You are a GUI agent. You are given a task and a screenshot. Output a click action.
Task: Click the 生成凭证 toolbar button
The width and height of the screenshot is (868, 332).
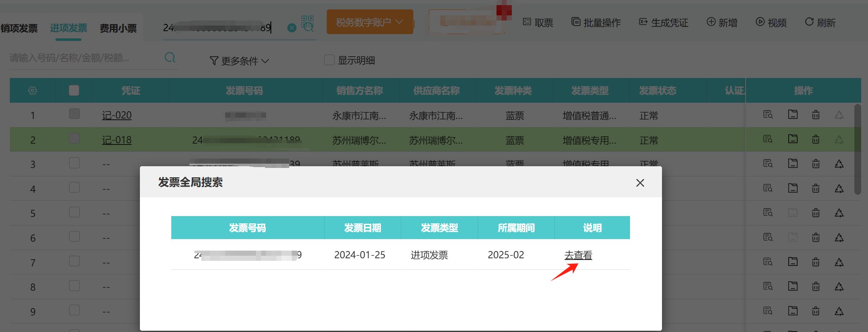pyautogui.click(x=664, y=23)
